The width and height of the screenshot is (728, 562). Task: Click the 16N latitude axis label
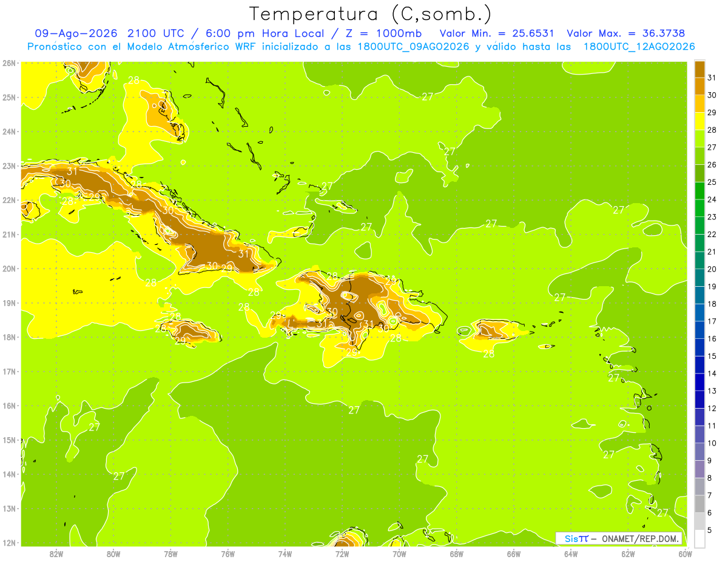pos(9,406)
